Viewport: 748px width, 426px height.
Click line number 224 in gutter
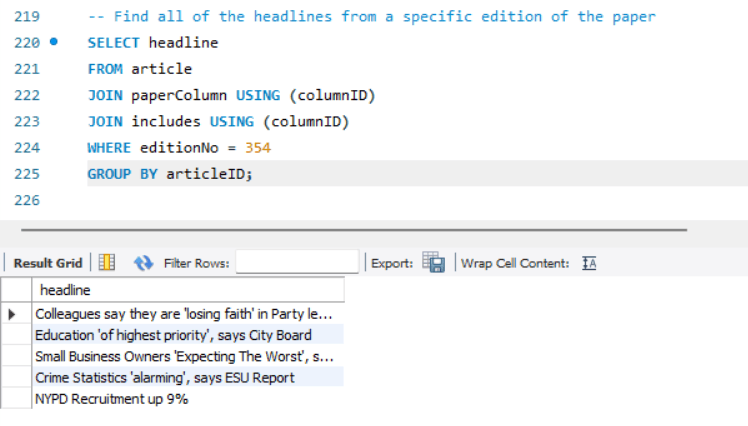[27, 148]
